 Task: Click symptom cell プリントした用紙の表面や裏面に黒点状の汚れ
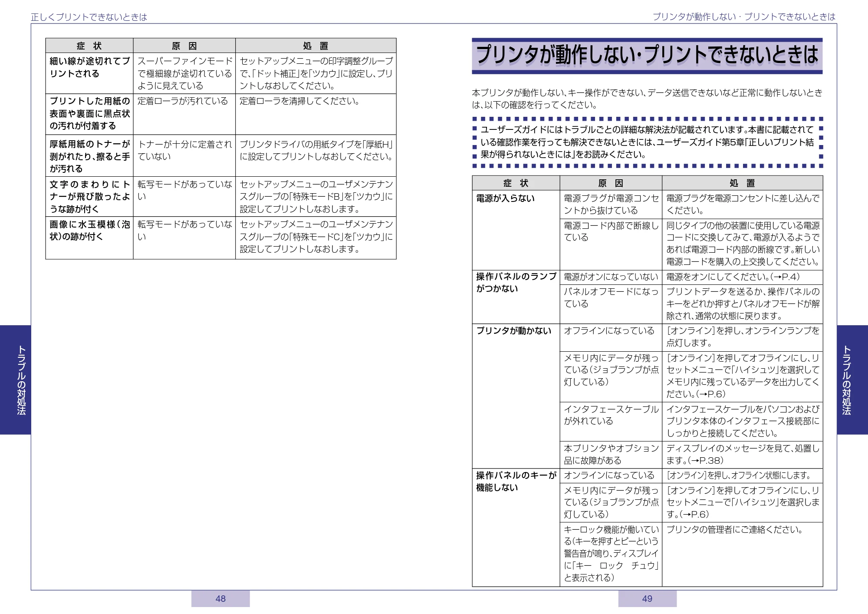pos(89,113)
